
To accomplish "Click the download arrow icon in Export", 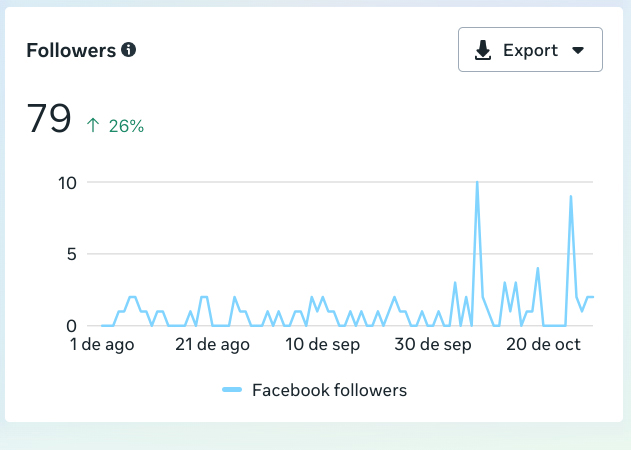I will [483, 50].
